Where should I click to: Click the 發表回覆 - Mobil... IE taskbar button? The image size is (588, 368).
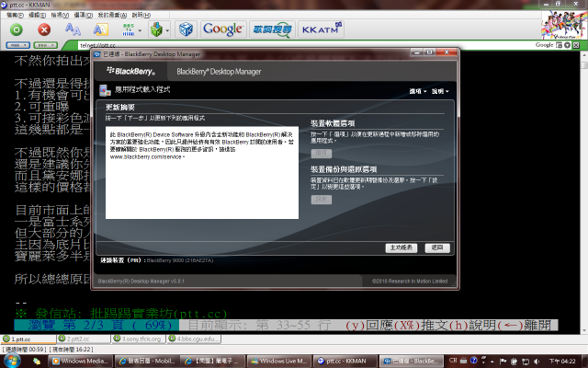click(147, 361)
